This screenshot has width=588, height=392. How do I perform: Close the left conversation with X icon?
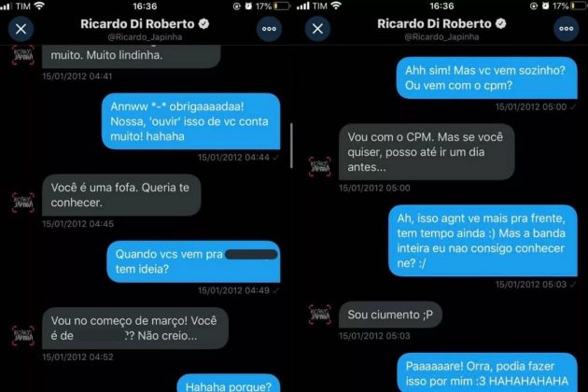21,29
